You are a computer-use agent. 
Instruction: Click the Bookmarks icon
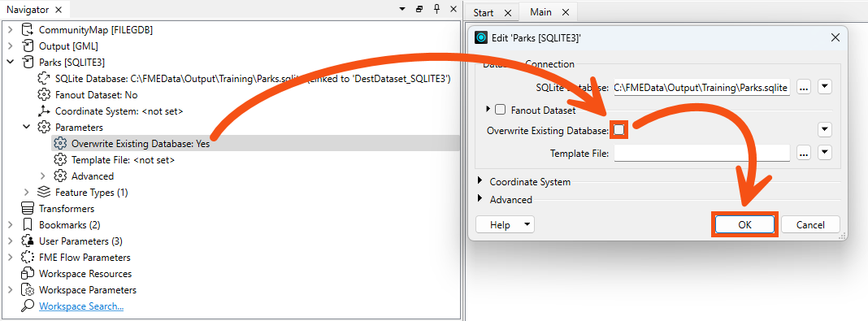tap(27, 224)
